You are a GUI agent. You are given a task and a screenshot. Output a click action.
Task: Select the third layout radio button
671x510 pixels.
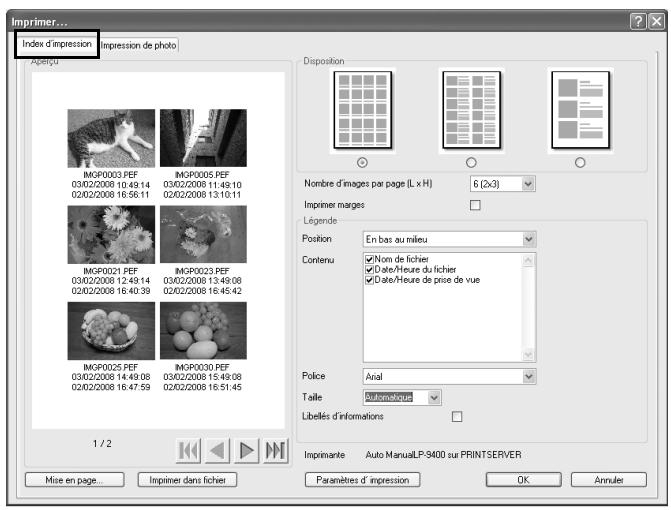point(580,163)
